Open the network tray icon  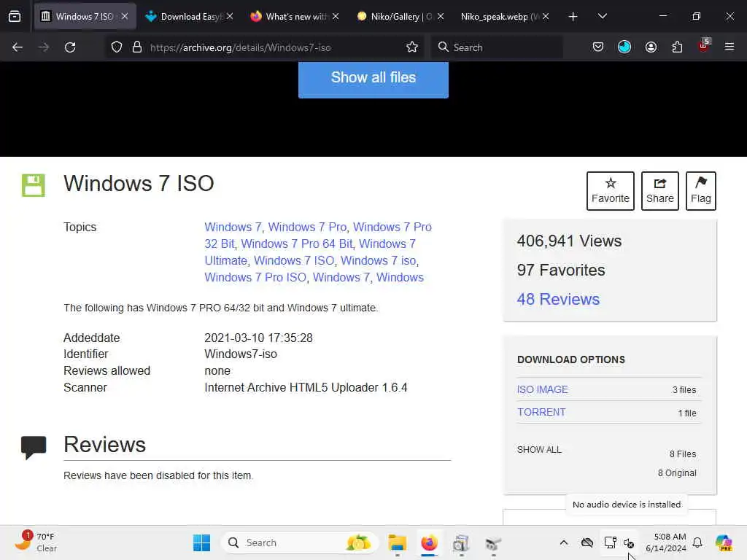(x=611, y=542)
